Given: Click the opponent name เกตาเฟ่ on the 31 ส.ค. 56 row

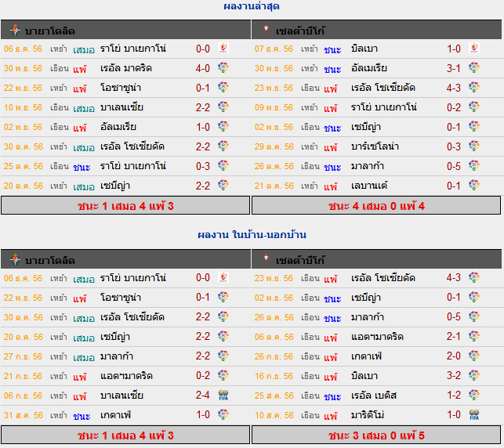Looking at the screenshot, I should (x=116, y=415).
